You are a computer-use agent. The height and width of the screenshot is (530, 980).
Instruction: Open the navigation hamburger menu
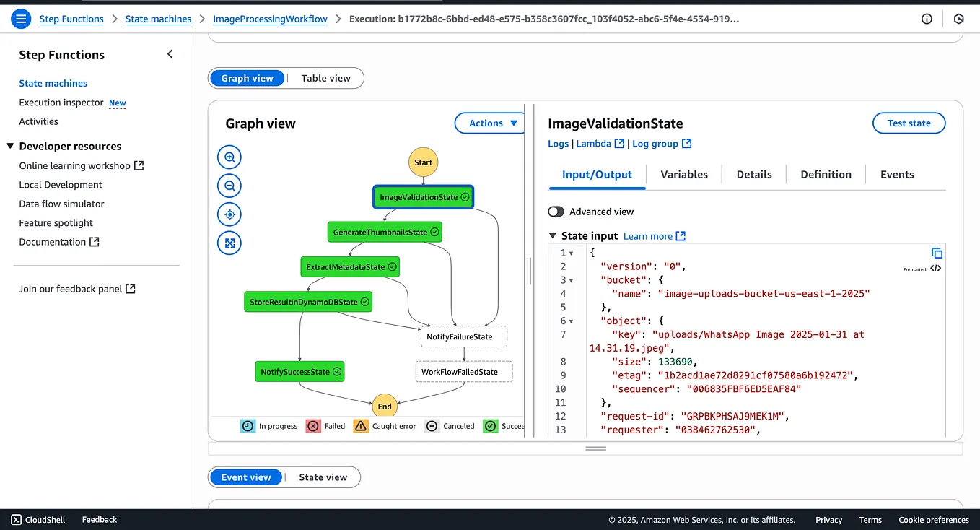[x=19, y=19]
